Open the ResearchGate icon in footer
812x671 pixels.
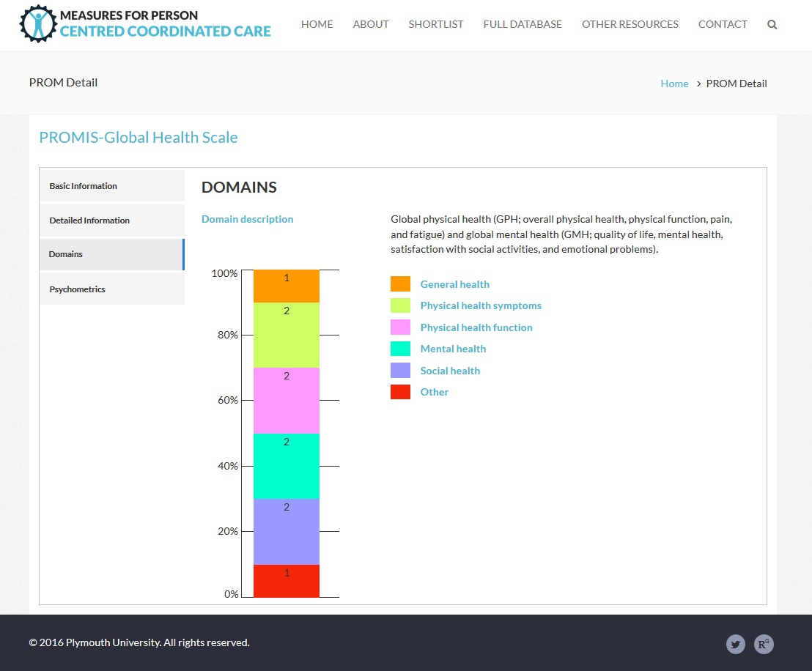pos(764,644)
